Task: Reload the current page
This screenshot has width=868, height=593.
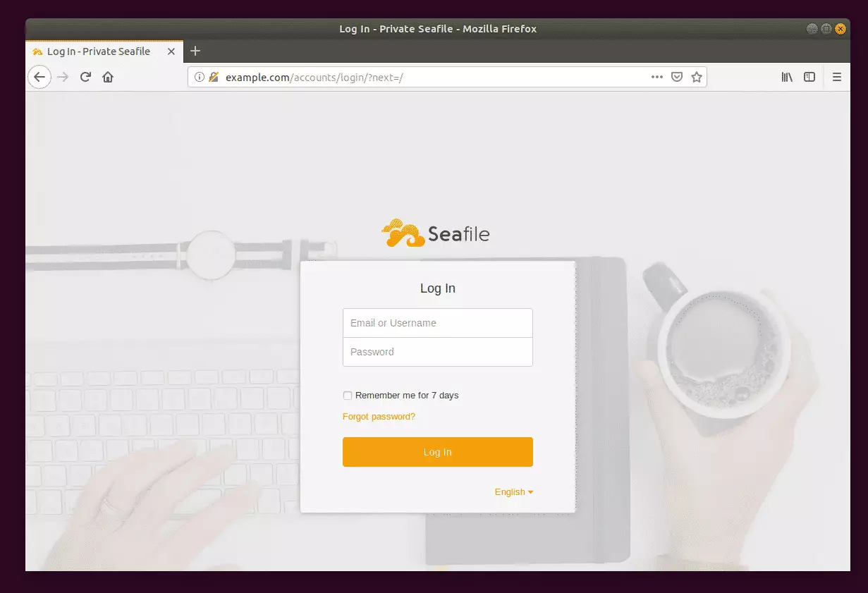Action: click(85, 77)
